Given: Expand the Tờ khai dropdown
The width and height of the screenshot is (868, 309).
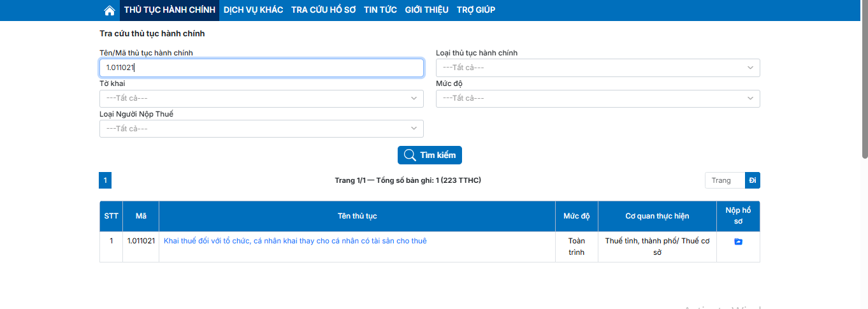Looking at the screenshot, I should click(261, 98).
